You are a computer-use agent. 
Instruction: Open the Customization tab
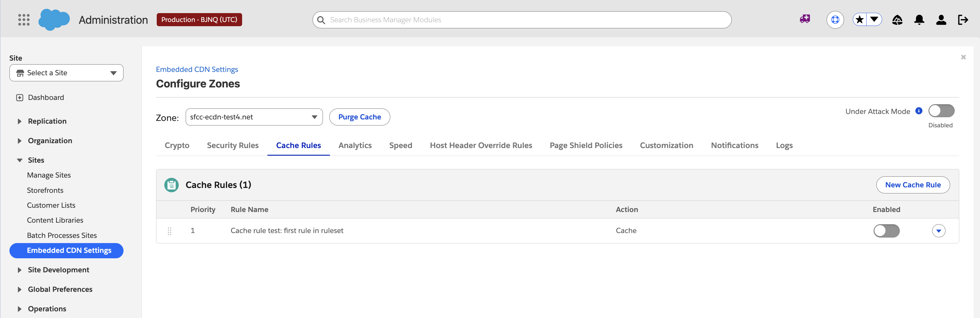[666, 146]
